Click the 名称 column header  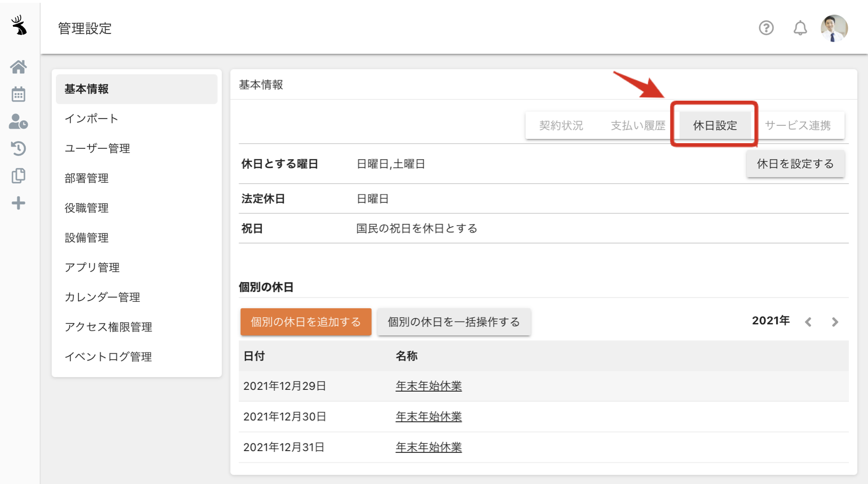click(x=406, y=356)
